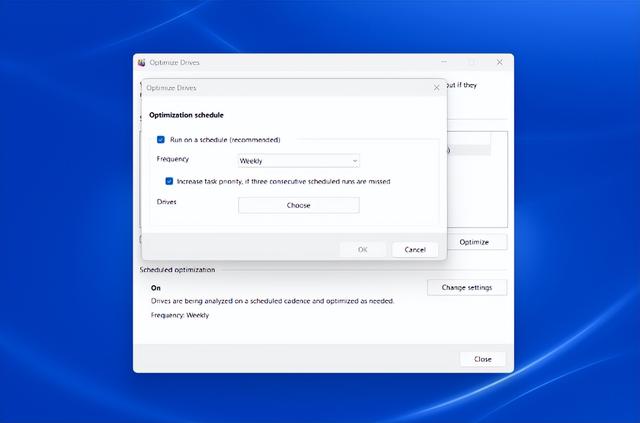Click the Choose drives button

[x=298, y=205]
